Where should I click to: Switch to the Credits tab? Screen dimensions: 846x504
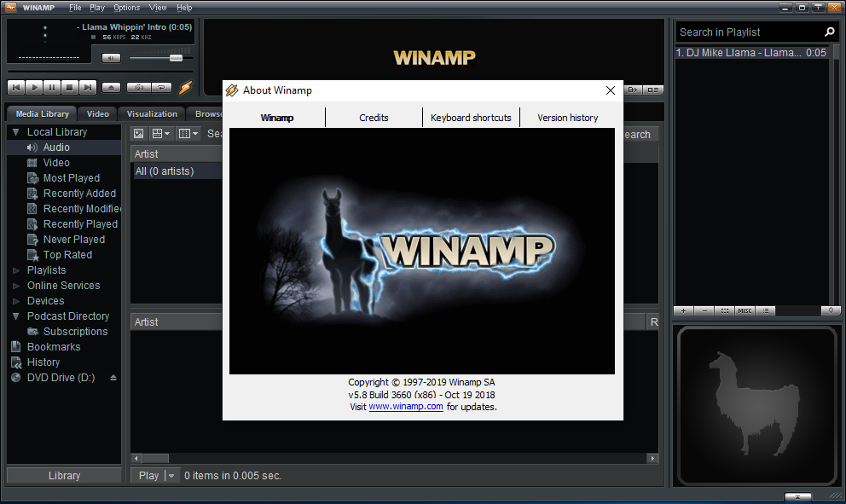point(374,118)
